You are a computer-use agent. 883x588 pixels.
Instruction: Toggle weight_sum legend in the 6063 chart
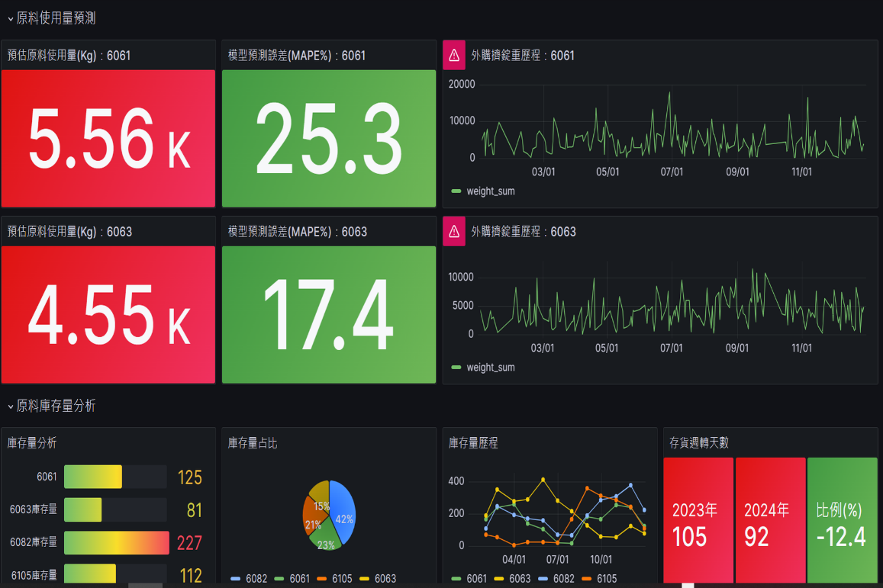coord(490,368)
